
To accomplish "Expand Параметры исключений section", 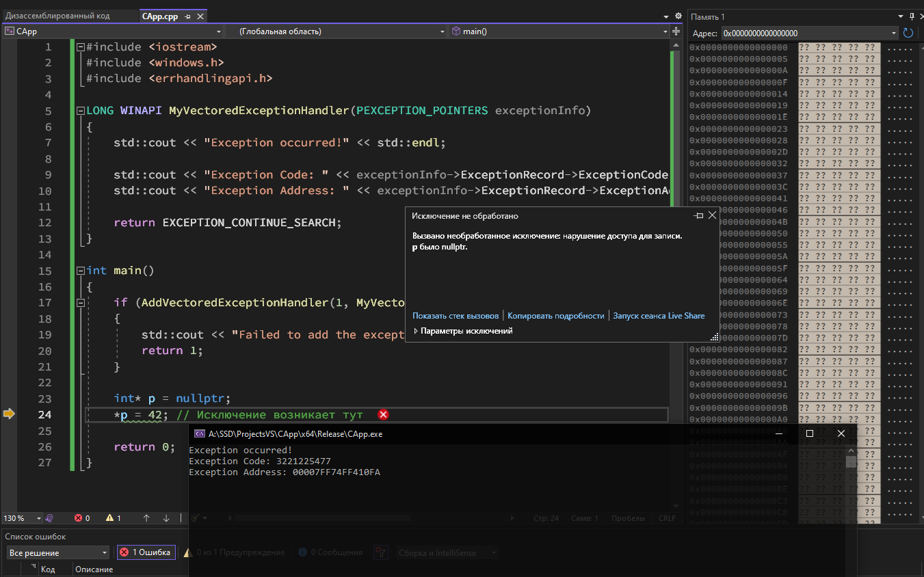I will point(464,331).
